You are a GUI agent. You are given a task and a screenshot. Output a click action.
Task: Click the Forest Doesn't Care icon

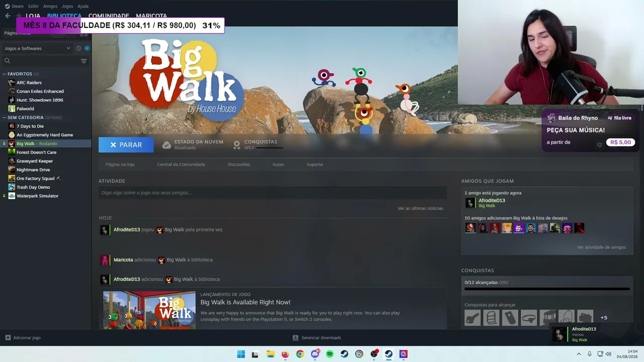[x=12, y=152]
